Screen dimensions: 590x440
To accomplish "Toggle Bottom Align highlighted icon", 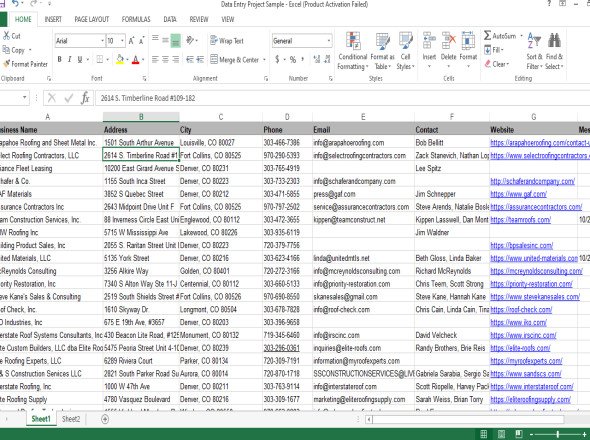I will click(175, 40).
